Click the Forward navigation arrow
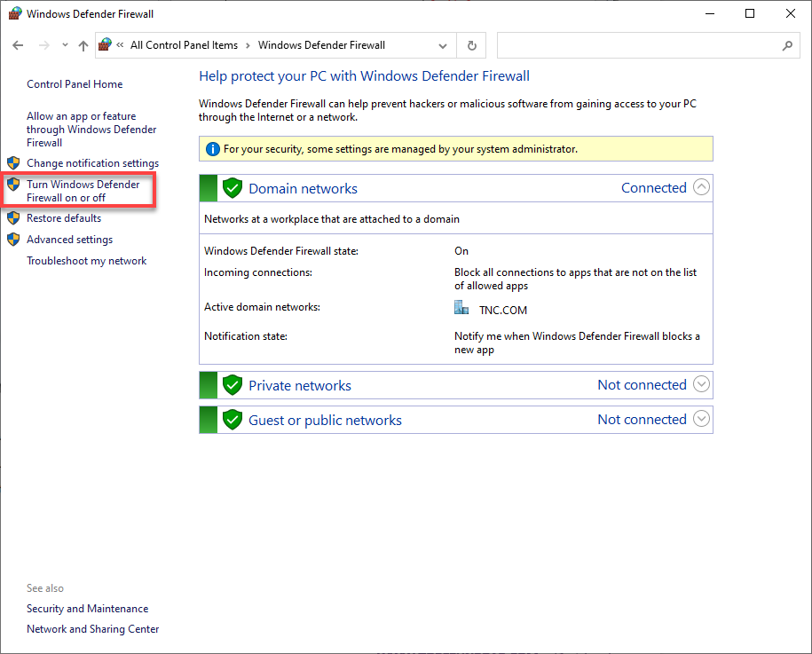Viewport: 812px width, 654px height. 44,45
